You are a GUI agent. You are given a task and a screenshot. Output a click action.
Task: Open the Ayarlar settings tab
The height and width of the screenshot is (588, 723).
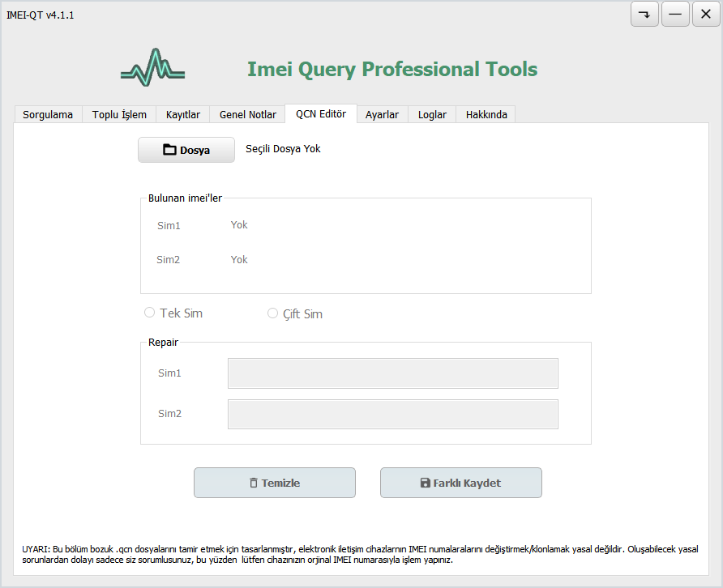382,114
